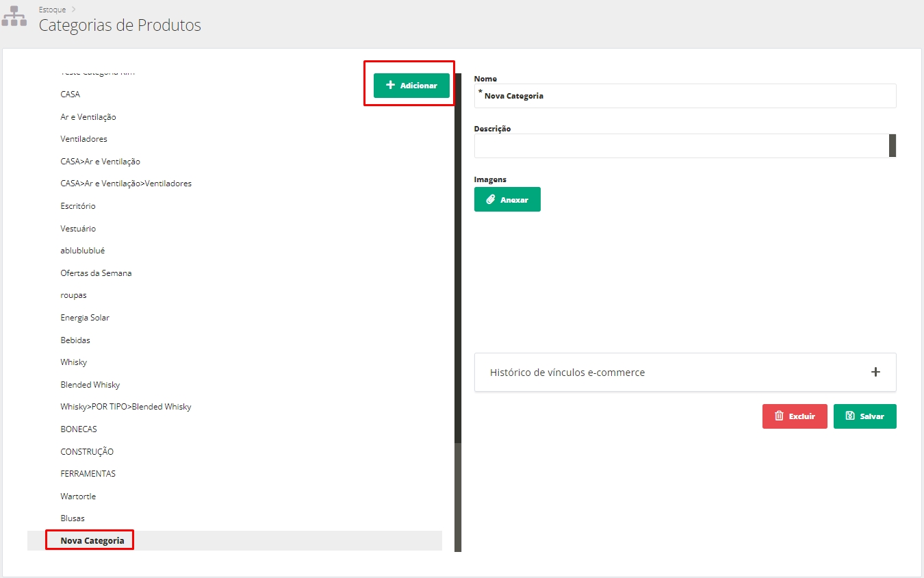Click the trash icon on Excluir

click(779, 416)
